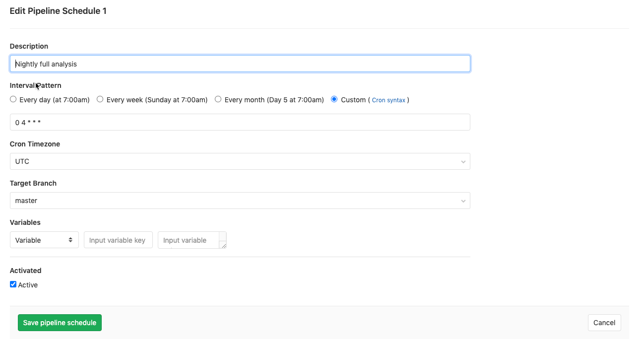Image resolution: width=644 pixels, height=345 pixels.
Task: Click the resize grip on the variable value box
Action: tap(224, 245)
